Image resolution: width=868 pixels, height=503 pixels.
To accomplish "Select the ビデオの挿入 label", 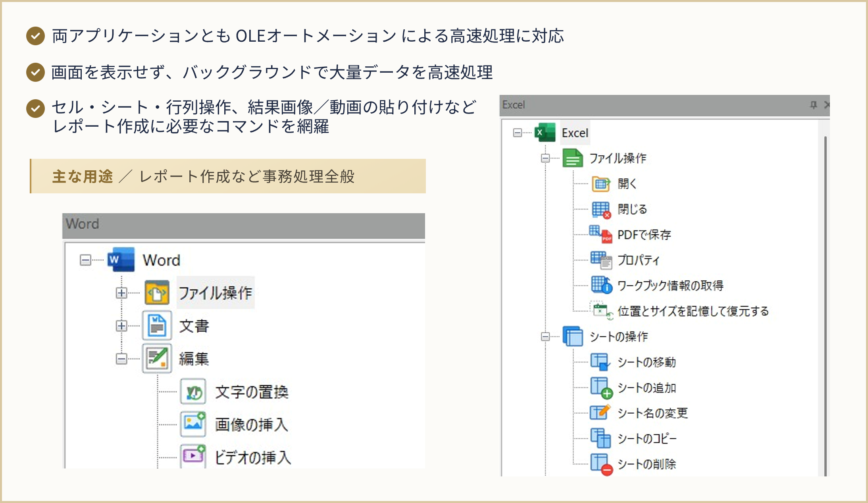I will pyautogui.click(x=253, y=457).
